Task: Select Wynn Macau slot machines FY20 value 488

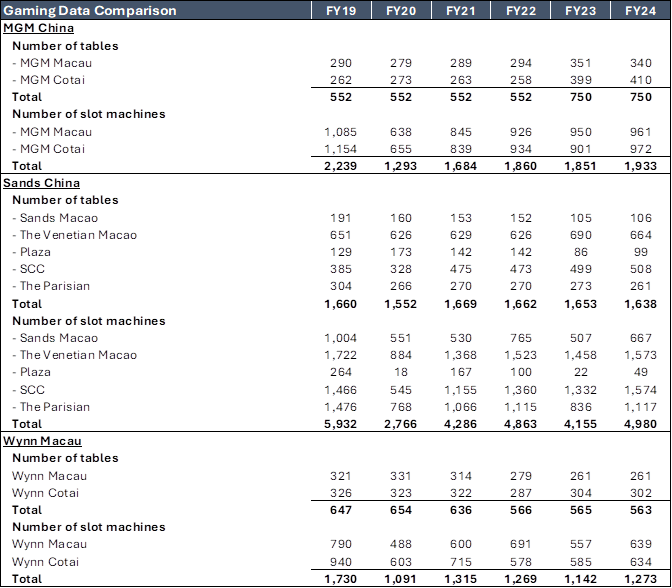Action: click(x=401, y=544)
